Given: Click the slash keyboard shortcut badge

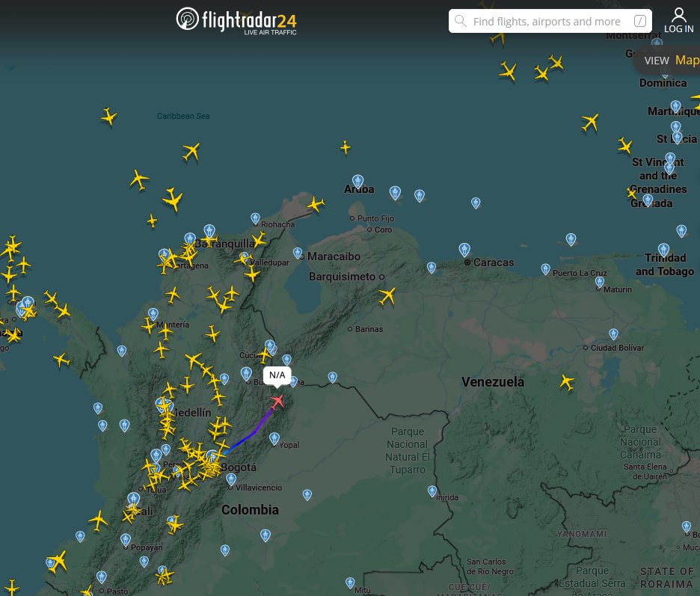Looking at the screenshot, I should [x=639, y=21].
